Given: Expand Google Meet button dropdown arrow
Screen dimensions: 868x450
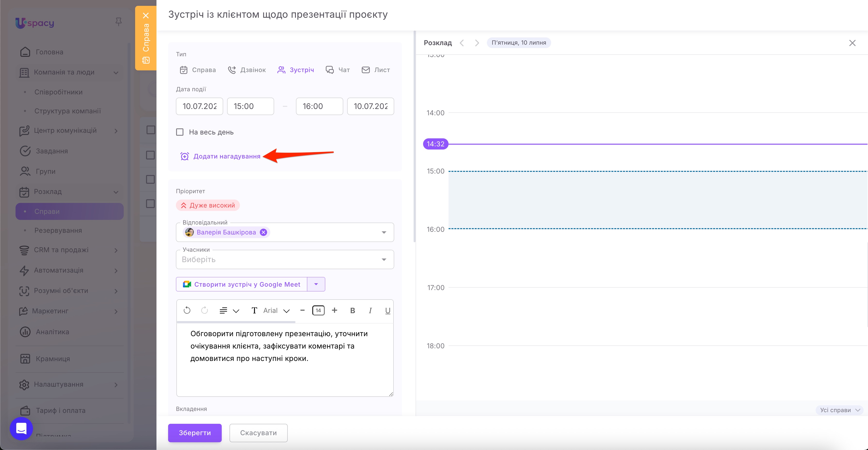Looking at the screenshot, I should click(x=316, y=284).
